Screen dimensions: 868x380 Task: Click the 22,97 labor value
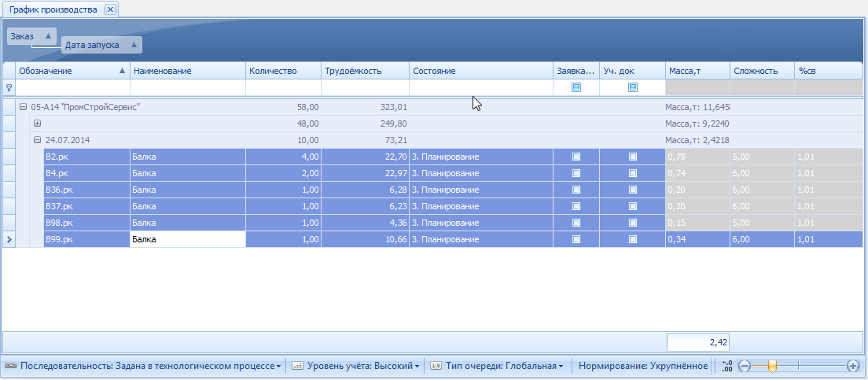[x=395, y=173]
